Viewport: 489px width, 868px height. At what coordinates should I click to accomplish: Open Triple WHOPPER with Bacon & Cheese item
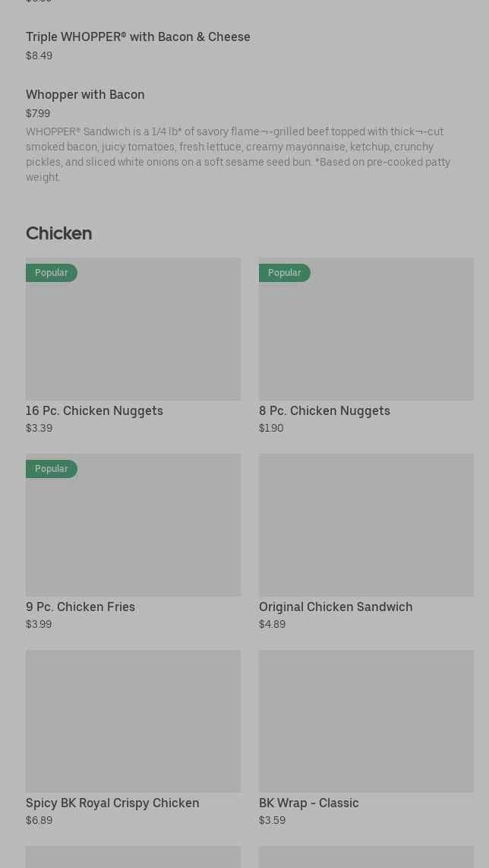pos(138,36)
